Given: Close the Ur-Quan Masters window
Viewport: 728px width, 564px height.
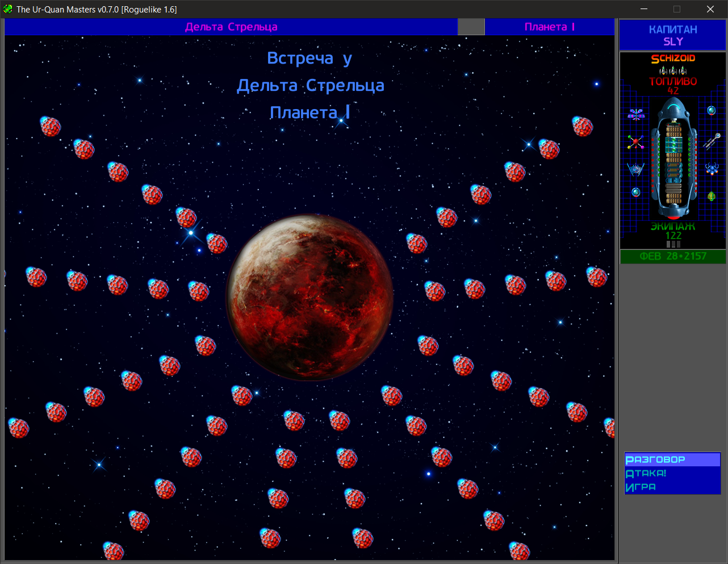Looking at the screenshot, I should 710,9.
